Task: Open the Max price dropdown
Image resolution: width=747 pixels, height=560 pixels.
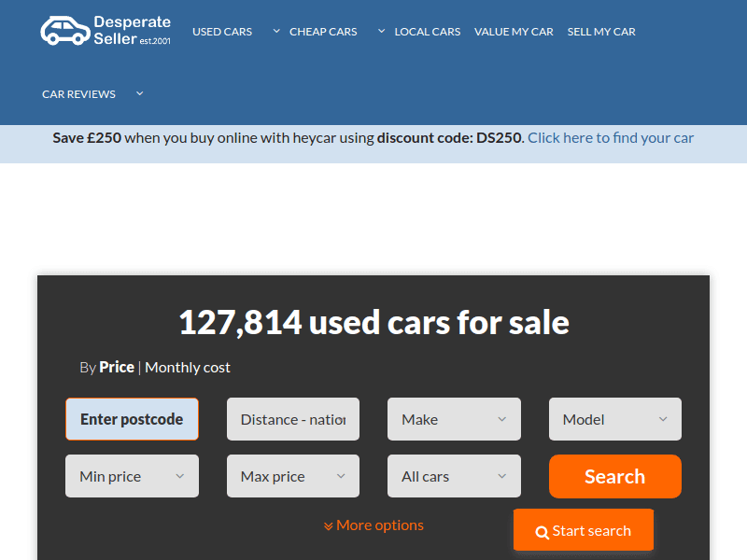Action: point(292,476)
